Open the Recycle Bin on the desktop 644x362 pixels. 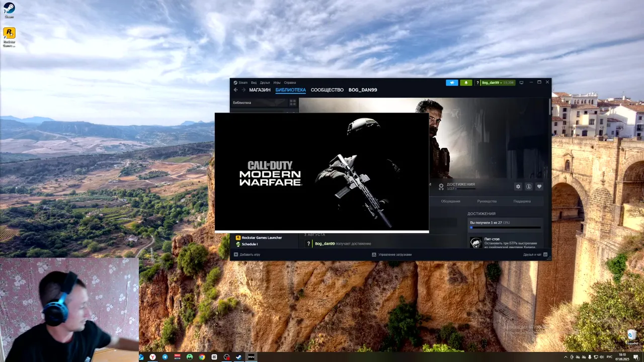[x=632, y=337]
